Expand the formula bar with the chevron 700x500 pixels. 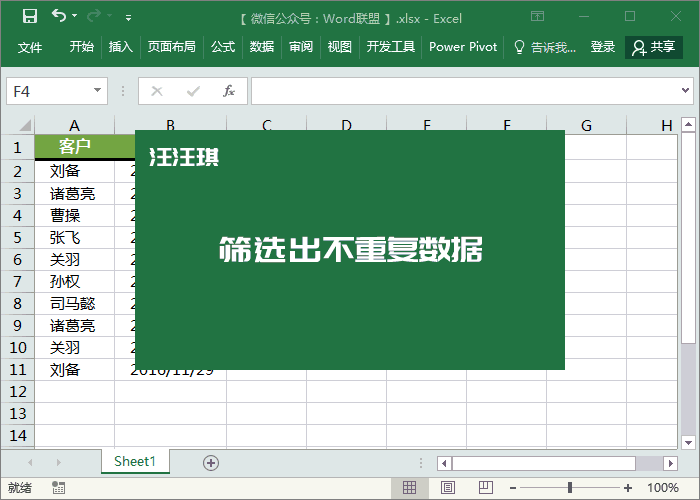[x=685, y=91]
